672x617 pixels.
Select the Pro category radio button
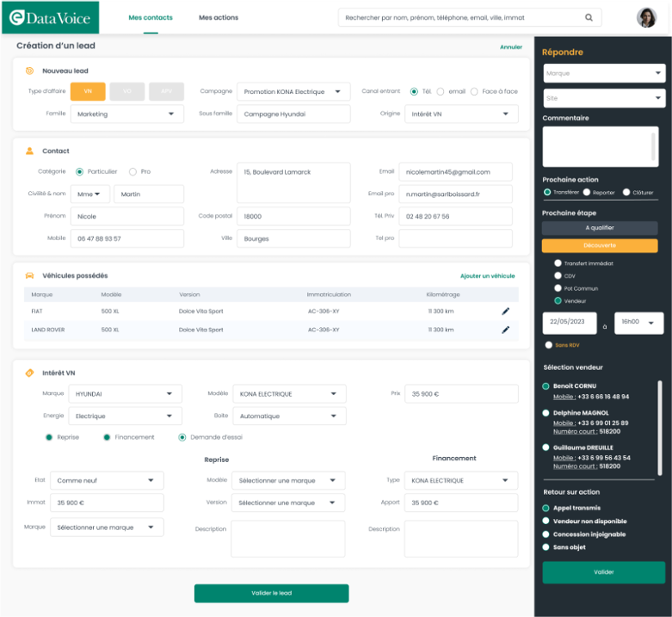(x=133, y=171)
